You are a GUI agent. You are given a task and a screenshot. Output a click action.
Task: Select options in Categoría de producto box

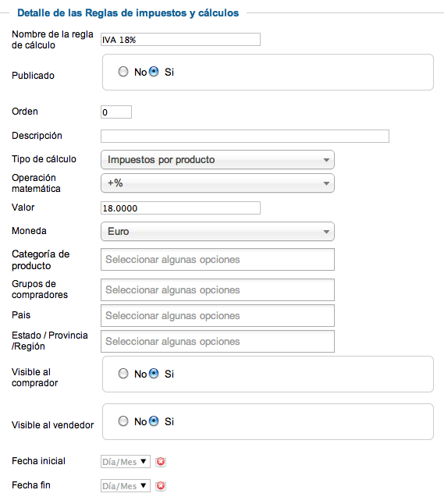[x=218, y=259]
